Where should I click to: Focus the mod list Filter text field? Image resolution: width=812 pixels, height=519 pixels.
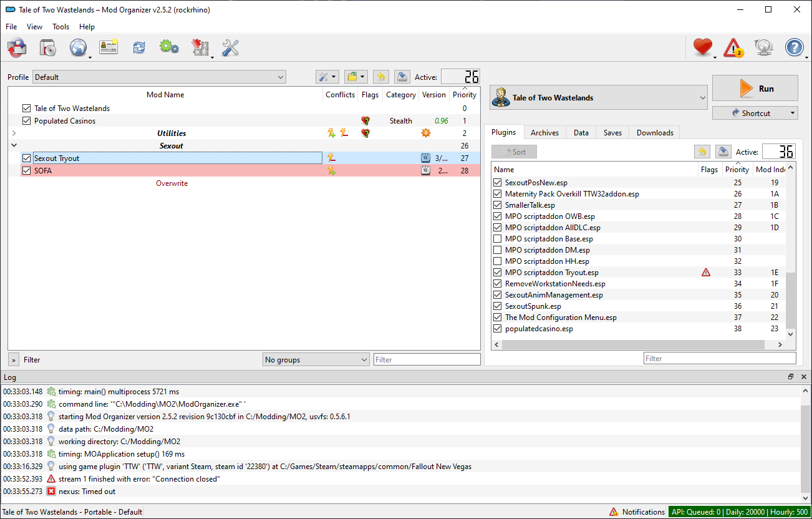tap(427, 360)
